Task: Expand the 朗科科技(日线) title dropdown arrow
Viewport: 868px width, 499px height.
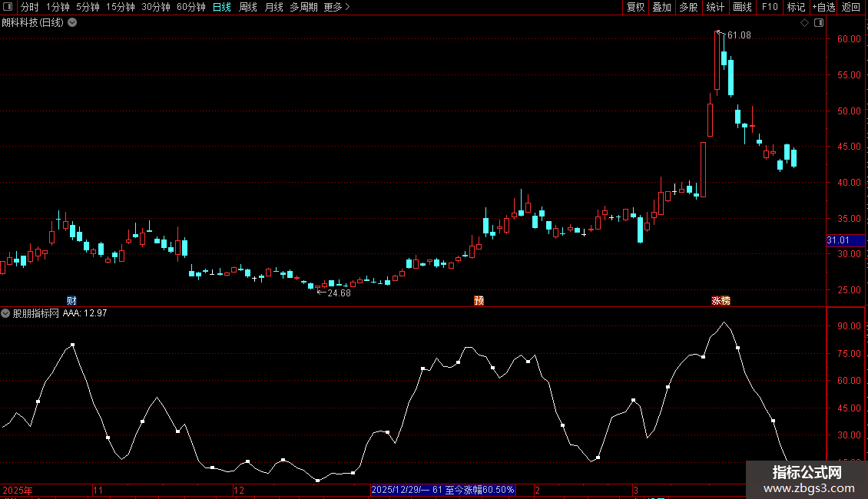Action: pyautogui.click(x=72, y=23)
